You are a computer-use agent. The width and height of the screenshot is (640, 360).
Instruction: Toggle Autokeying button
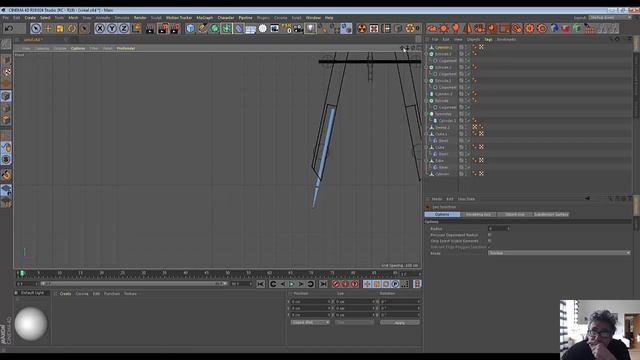click(x=345, y=284)
